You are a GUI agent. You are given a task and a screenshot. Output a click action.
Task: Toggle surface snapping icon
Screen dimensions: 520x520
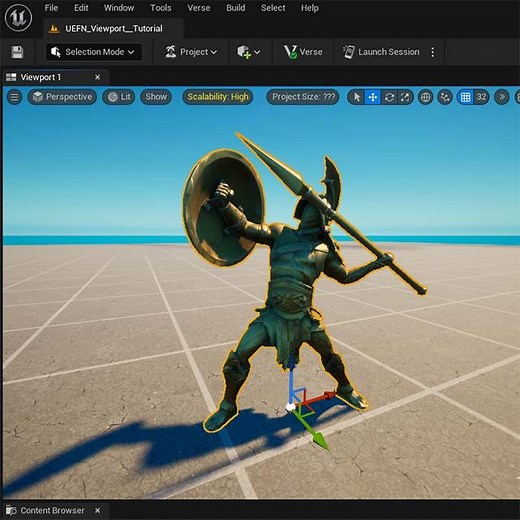click(x=445, y=97)
